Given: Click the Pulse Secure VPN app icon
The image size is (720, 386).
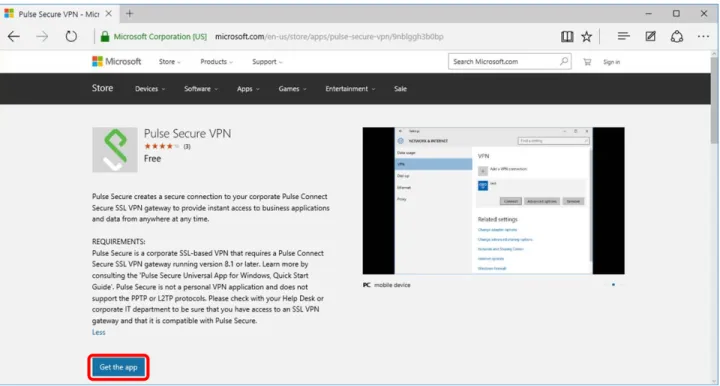Looking at the screenshot, I should (115, 150).
